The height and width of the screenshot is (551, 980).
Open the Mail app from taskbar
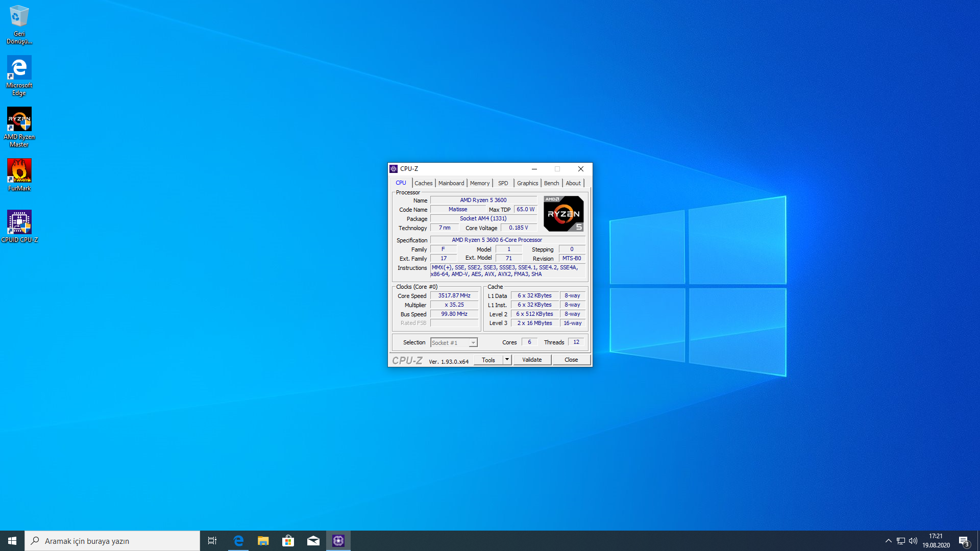pyautogui.click(x=313, y=541)
